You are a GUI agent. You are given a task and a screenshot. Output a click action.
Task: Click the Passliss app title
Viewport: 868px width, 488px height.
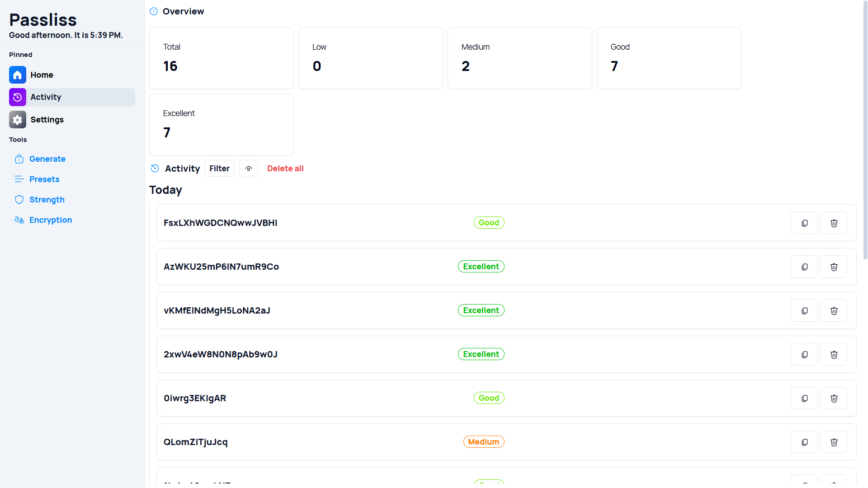pyautogui.click(x=43, y=20)
